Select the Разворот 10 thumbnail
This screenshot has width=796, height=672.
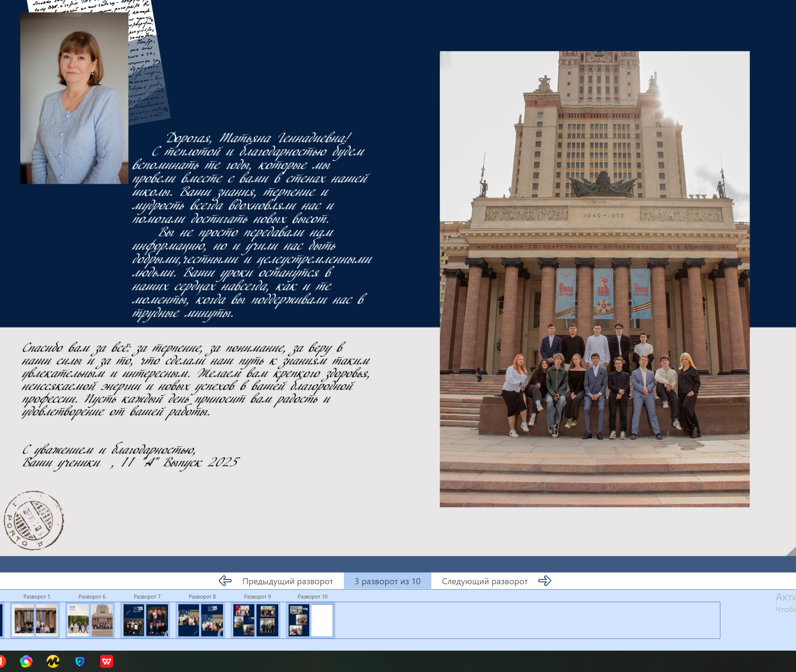[x=311, y=620]
